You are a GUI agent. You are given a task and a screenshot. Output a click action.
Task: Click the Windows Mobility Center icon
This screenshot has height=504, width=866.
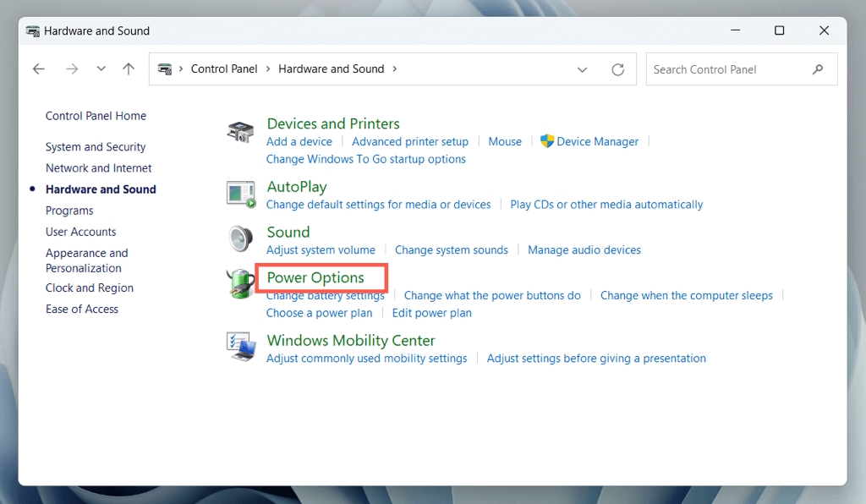coord(241,347)
